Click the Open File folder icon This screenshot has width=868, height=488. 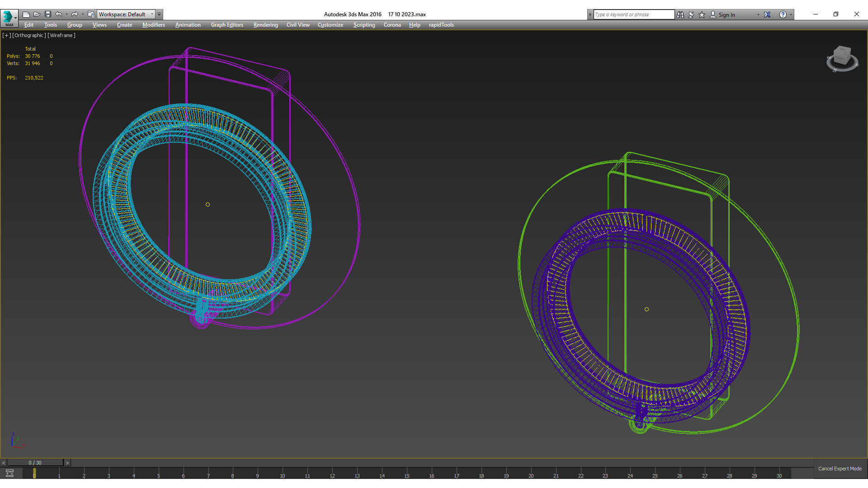pos(37,14)
